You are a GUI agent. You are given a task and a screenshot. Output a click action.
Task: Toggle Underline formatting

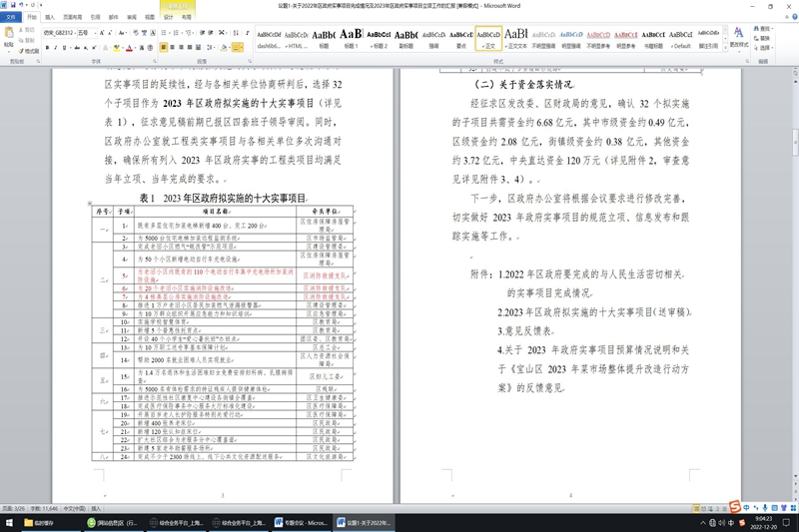[x=64, y=48]
